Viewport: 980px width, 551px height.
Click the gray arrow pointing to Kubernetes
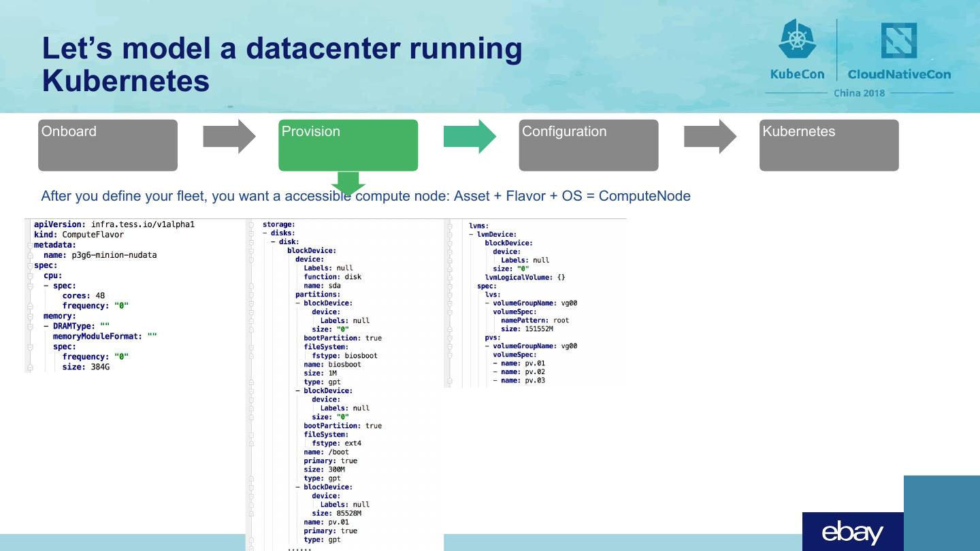pos(710,137)
